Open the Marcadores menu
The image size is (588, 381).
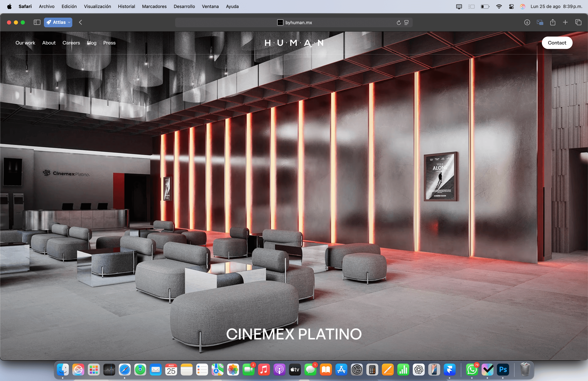tap(154, 6)
